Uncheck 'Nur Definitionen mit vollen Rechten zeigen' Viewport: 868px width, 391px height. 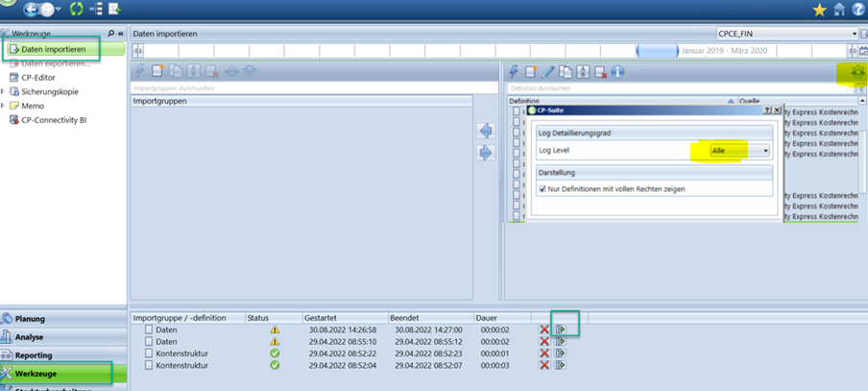coord(543,189)
